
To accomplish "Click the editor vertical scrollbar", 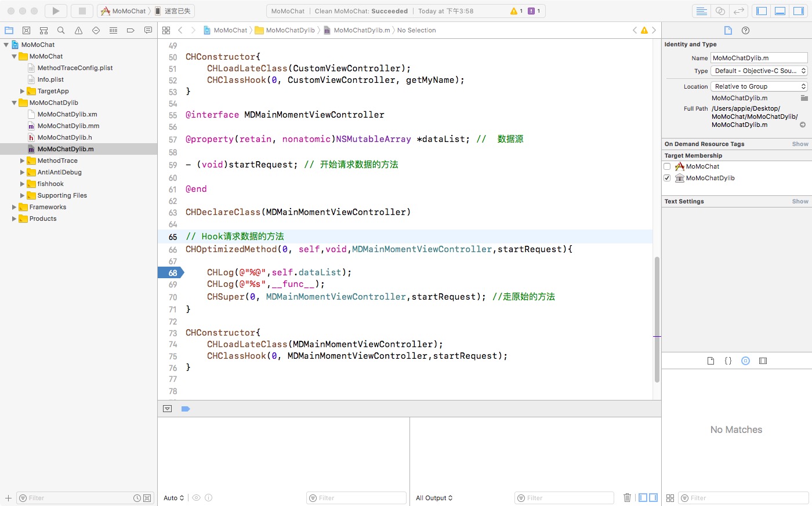I will 657,319.
